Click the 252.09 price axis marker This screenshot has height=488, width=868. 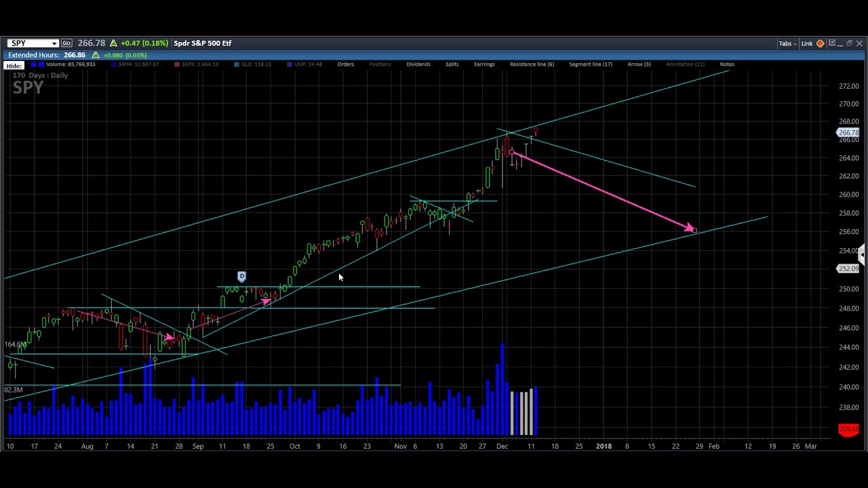848,269
